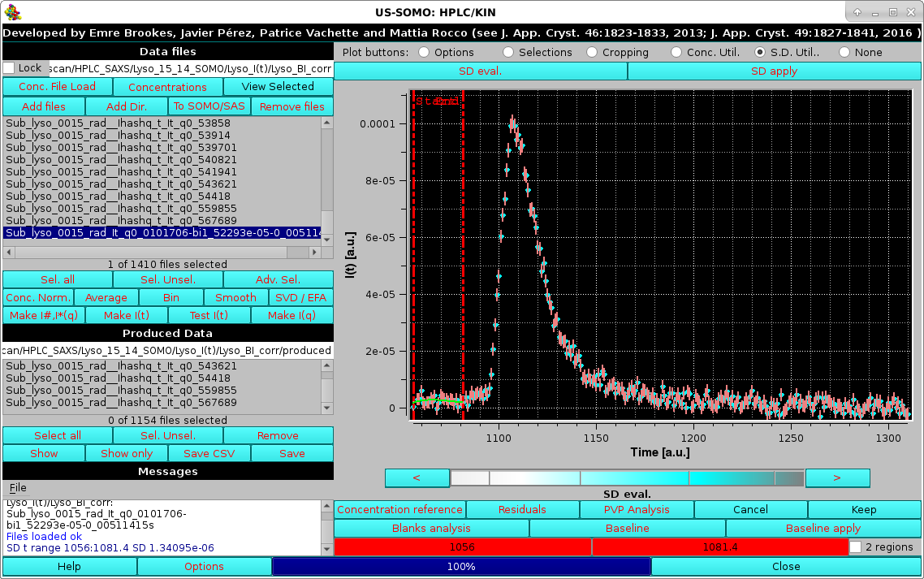Open the SVD / EFA tool
Image resolution: width=924 pixels, height=579 pixels.
[x=300, y=297]
